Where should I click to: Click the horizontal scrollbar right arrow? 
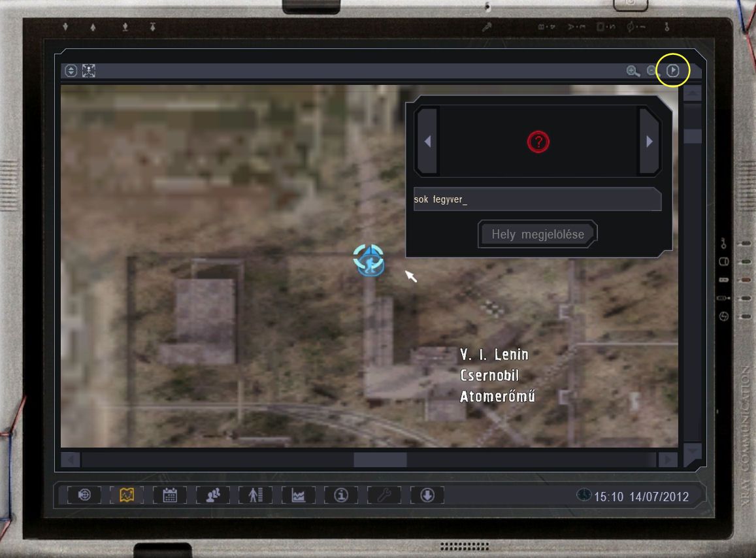[668, 459]
